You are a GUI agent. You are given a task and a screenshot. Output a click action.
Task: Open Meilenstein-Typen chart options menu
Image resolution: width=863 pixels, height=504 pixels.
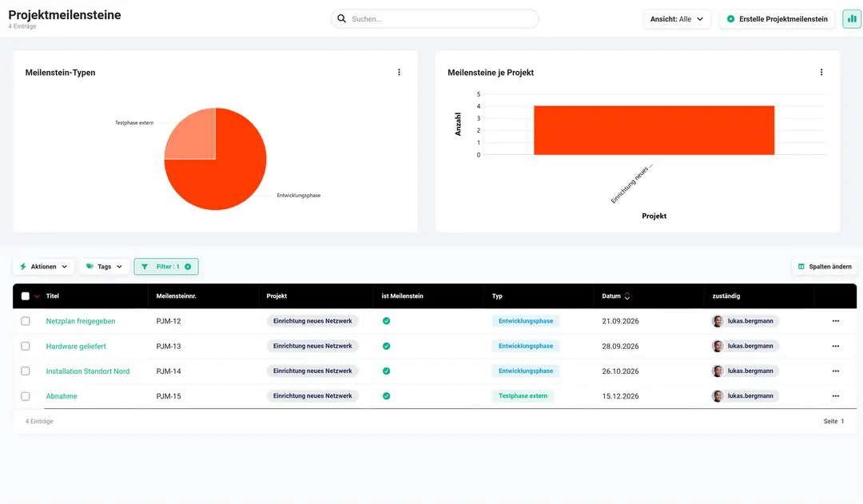399,72
